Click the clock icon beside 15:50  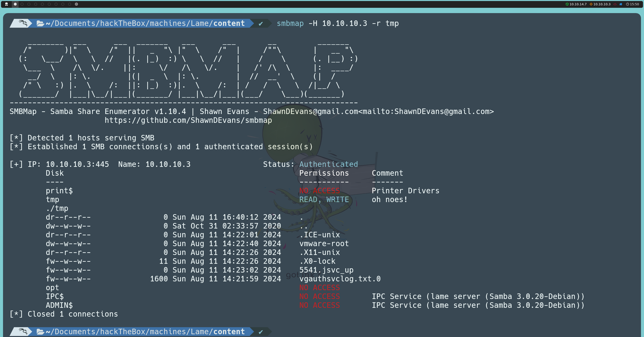click(627, 4)
